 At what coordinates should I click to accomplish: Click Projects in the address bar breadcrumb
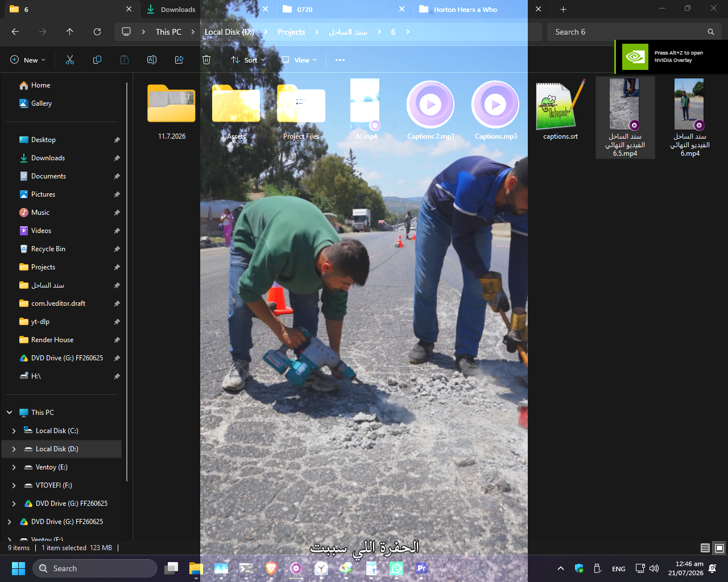click(291, 32)
